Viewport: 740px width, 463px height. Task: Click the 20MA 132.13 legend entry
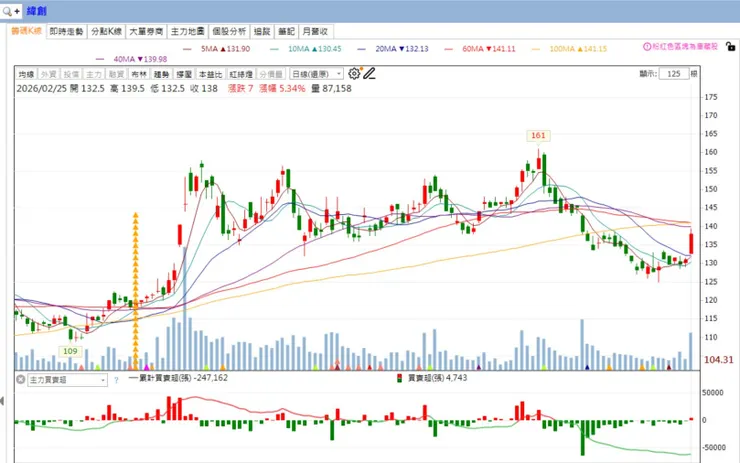pos(393,49)
